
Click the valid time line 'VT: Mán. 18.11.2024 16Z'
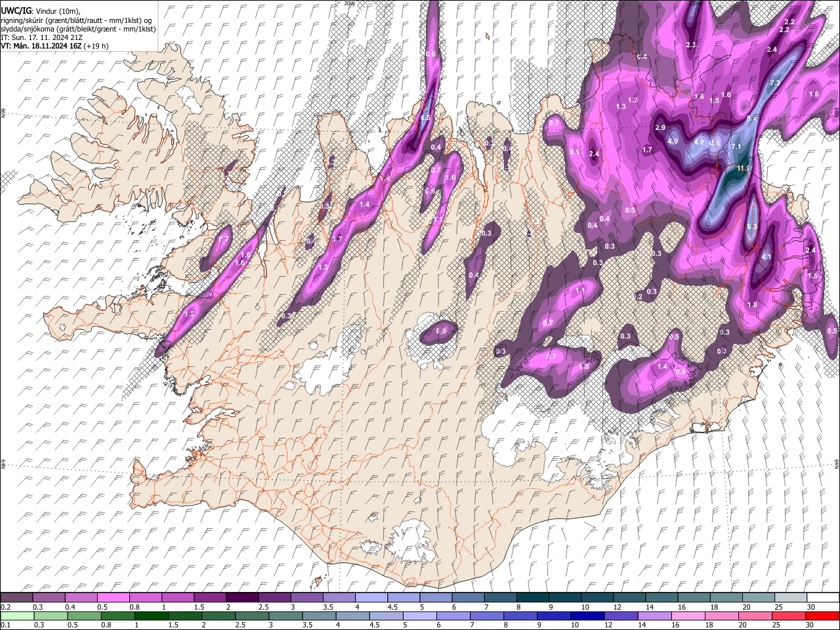pyautogui.click(x=41, y=46)
